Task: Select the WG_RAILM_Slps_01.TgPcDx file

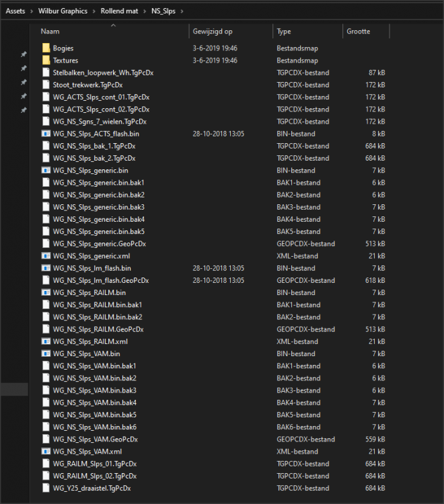Action: pyautogui.click(x=94, y=464)
